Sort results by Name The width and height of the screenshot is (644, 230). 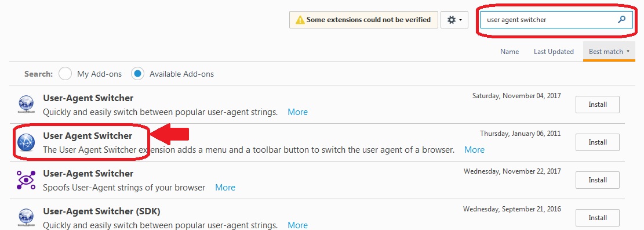click(x=510, y=52)
